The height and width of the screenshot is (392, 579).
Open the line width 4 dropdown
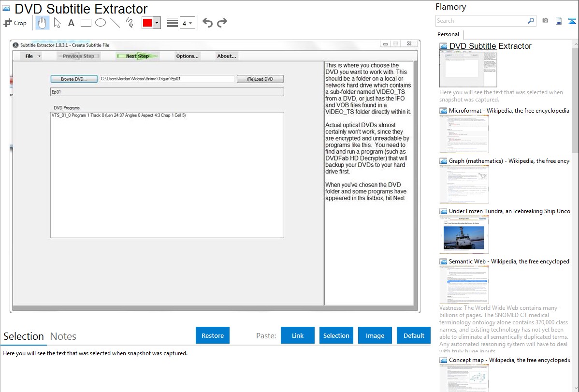point(188,23)
